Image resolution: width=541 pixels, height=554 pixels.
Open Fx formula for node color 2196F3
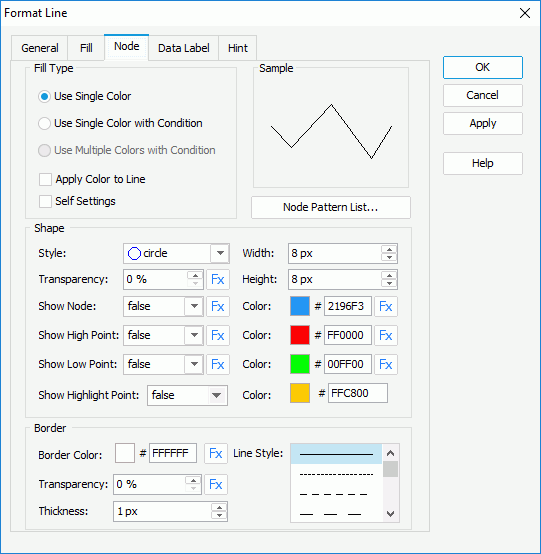click(386, 306)
